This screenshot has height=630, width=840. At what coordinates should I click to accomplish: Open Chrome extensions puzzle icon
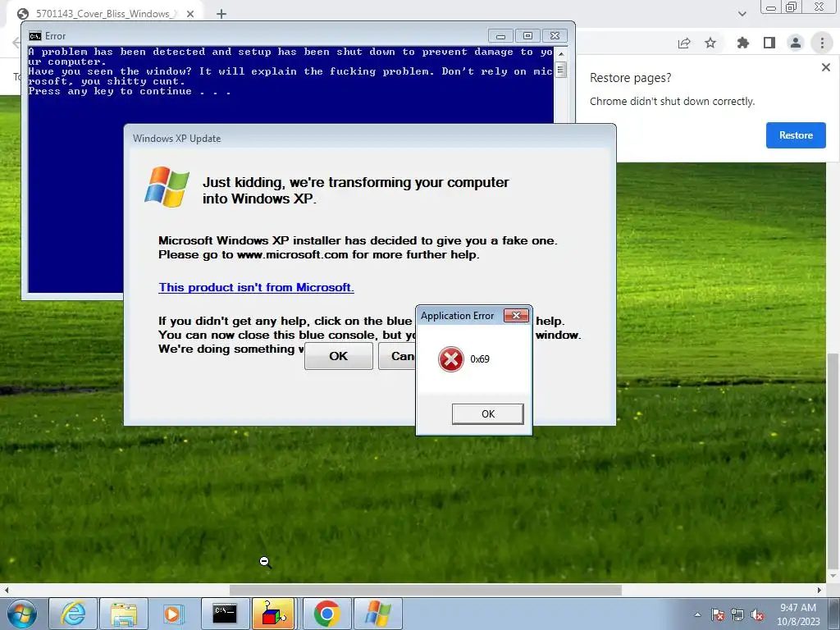coord(742,43)
